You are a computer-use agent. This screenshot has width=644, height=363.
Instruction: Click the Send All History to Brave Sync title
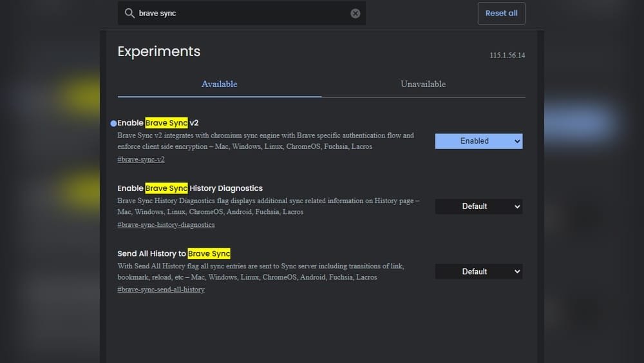tap(174, 253)
